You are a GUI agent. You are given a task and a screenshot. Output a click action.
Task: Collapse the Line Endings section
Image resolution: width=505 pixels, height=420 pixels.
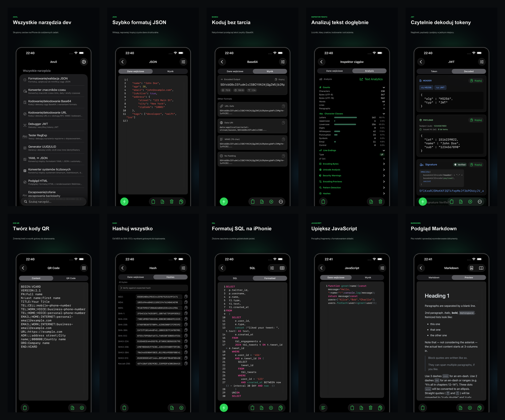[x=384, y=151]
